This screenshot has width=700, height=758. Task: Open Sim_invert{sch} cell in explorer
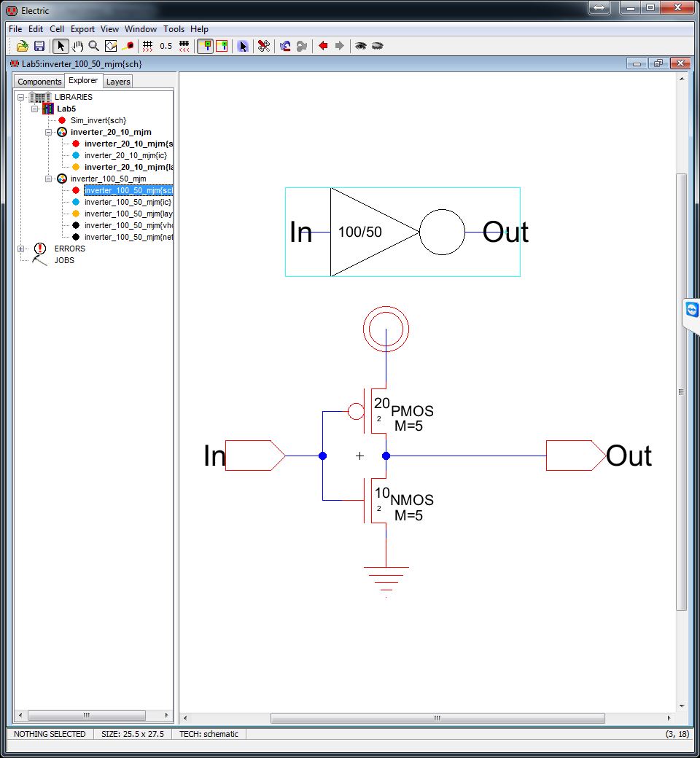[x=98, y=120]
